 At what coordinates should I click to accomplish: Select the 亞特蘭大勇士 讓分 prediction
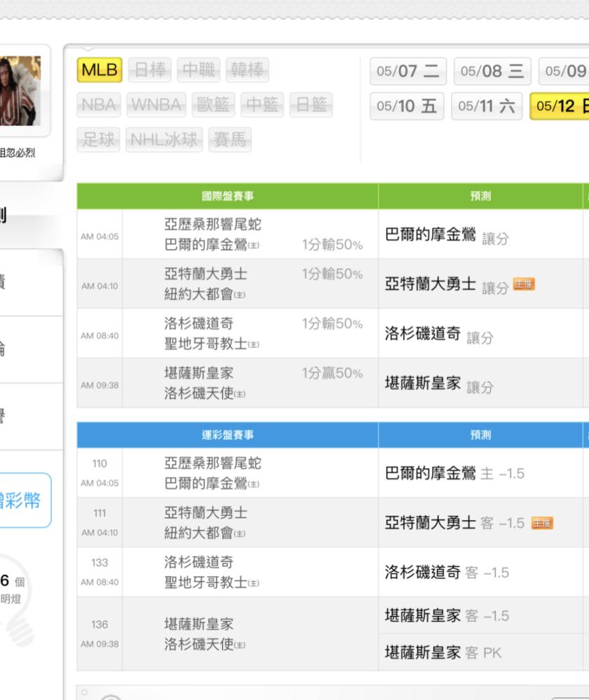[x=447, y=285]
